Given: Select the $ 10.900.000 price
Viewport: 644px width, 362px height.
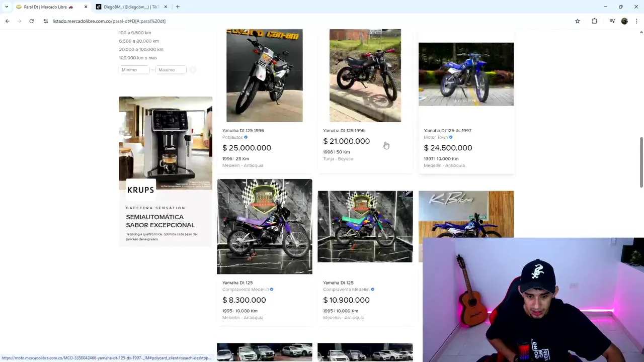Looking at the screenshot, I should [x=346, y=300].
